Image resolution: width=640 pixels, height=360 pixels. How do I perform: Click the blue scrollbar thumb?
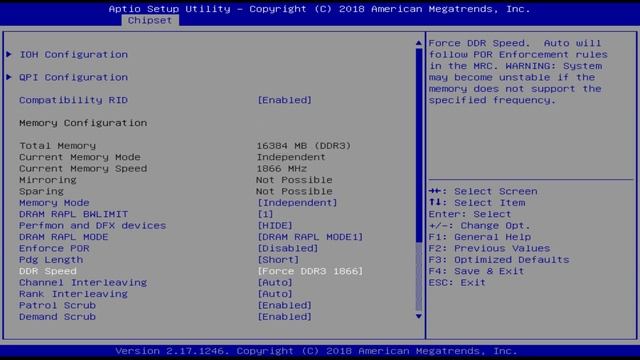click(x=419, y=145)
